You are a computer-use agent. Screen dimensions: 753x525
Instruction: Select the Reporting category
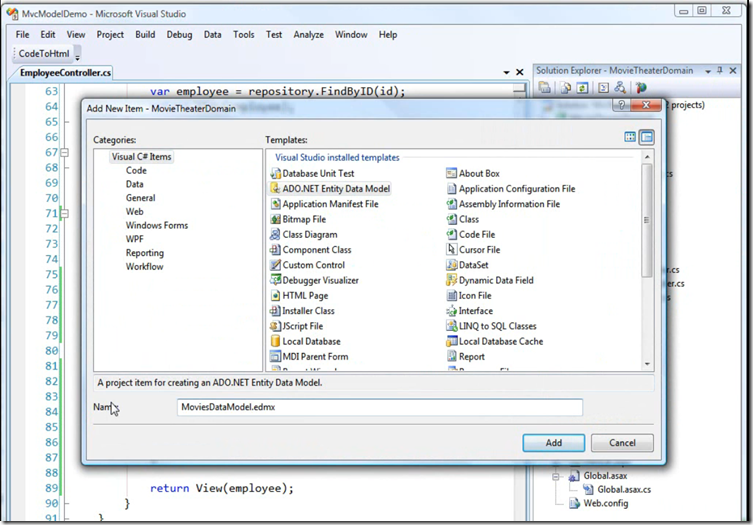tap(145, 253)
